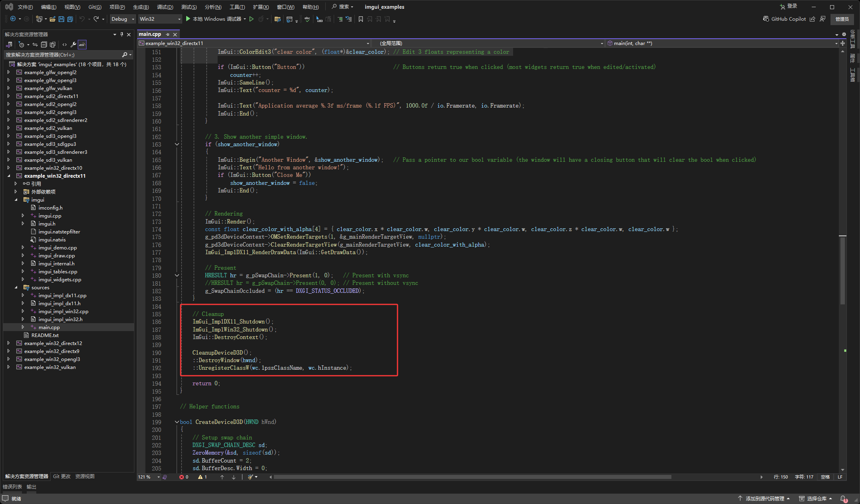860x504 pixels.
Task: Click the notifications bell in status bar
Action: click(843, 498)
